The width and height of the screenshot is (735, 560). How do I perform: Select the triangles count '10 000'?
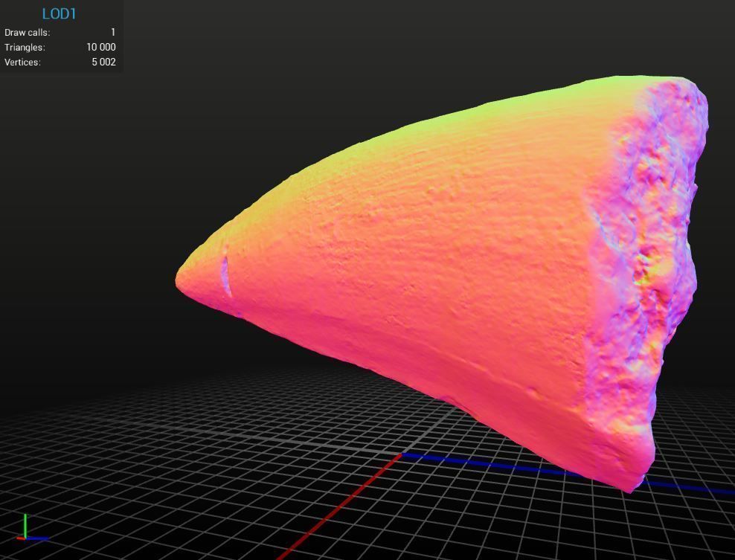101,47
